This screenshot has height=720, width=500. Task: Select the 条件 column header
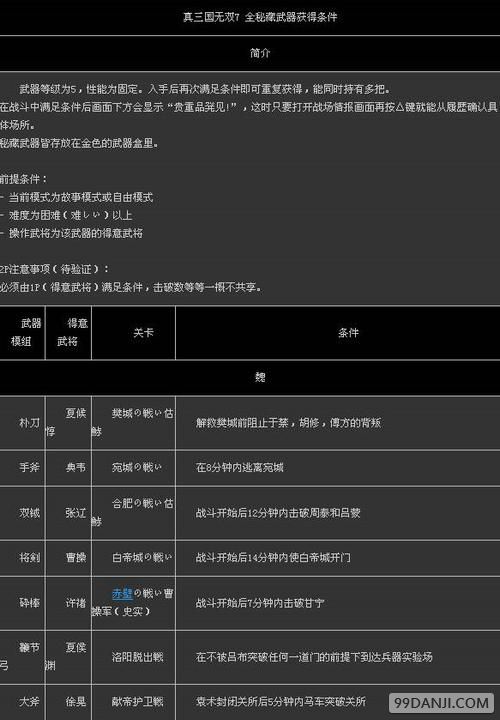coord(338,332)
